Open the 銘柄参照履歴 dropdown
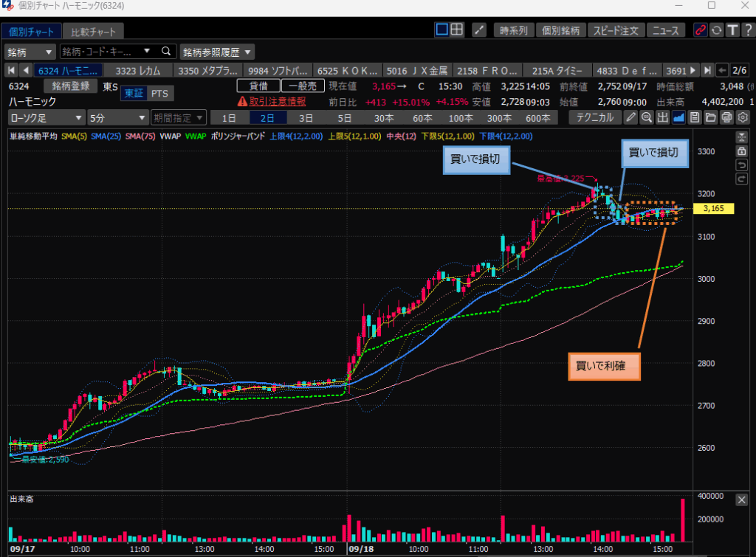This screenshot has width=756, height=557. 217,52
